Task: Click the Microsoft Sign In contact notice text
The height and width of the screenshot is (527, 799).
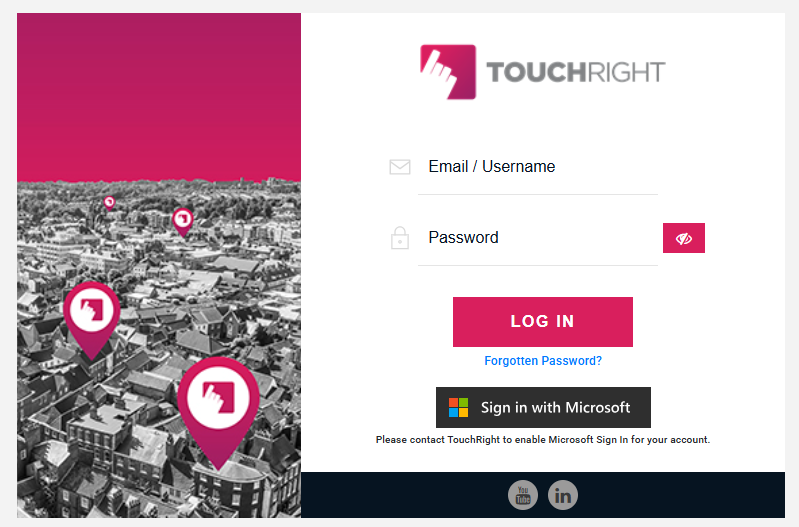Action: (543, 440)
